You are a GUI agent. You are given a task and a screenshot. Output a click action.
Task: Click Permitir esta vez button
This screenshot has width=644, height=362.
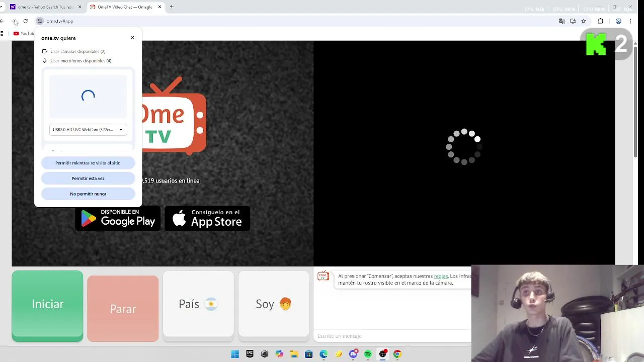(x=88, y=178)
